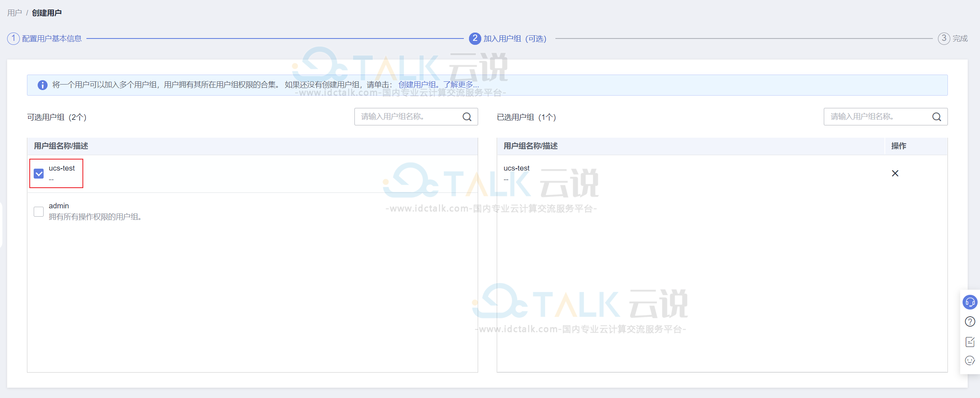Click admin description 拥有所有操作权限的用户组

pyautogui.click(x=95, y=217)
